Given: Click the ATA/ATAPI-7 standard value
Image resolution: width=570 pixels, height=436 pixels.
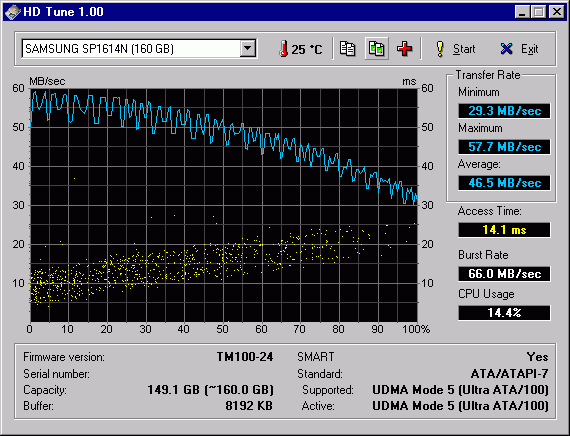Looking at the screenshot, I should [509, 373].
